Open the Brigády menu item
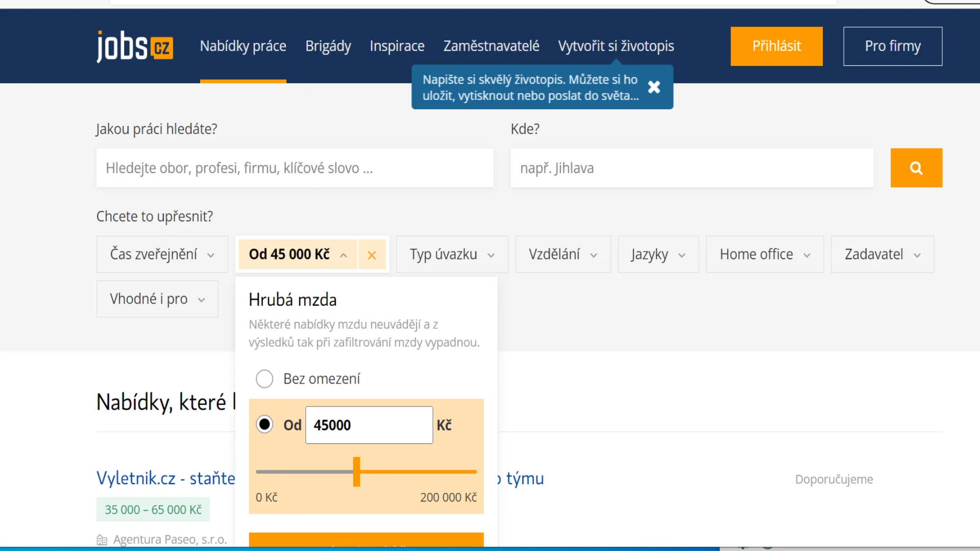Viewport: 980px width, 551px height. tap(328, 46)
